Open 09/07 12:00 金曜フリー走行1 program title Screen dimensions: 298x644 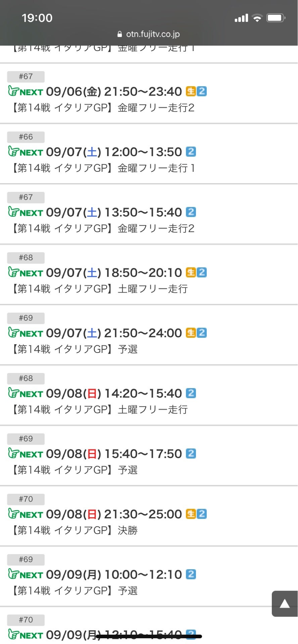[x=103, y=168]
